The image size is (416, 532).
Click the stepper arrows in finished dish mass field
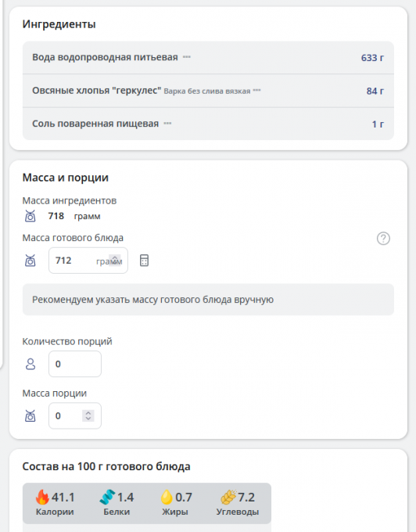pyautogui.click(x=115, y=261)
